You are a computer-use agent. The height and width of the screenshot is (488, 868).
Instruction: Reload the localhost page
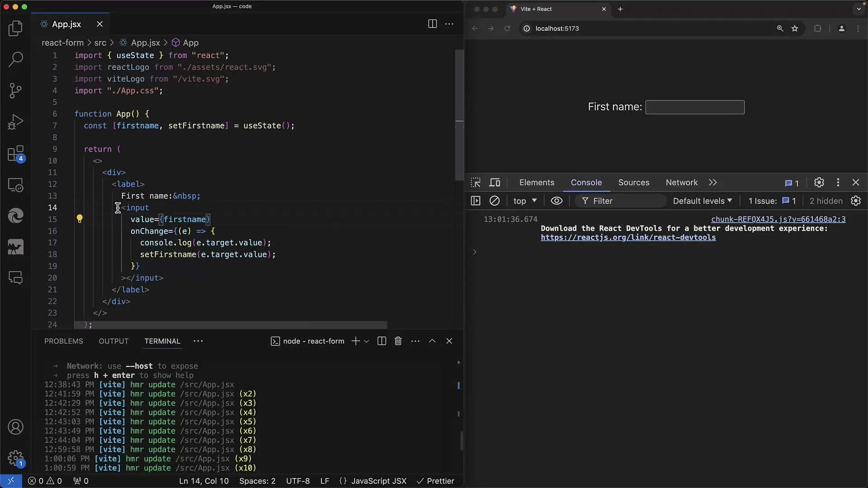point(507,28)
